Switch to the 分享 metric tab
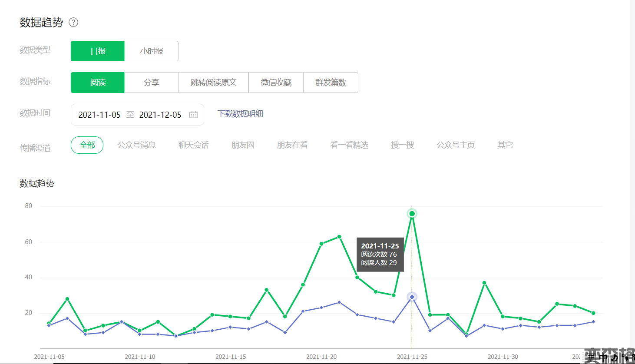Image resolution: width=635 pixels, height=364 pixels. (152, 83)
